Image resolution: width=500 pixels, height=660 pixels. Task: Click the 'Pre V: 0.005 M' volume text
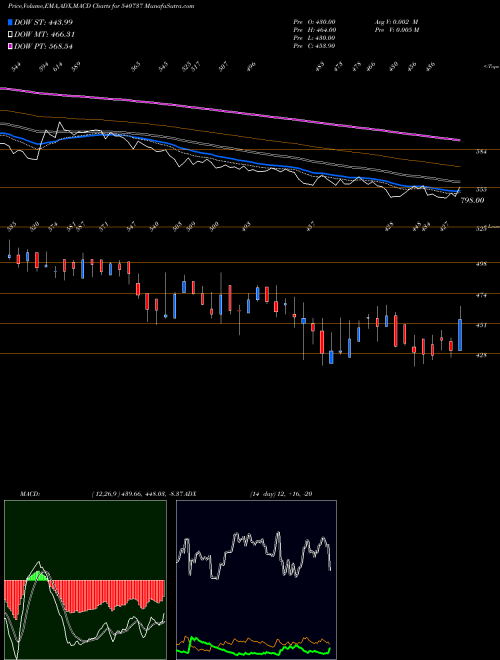pos(396,30)
